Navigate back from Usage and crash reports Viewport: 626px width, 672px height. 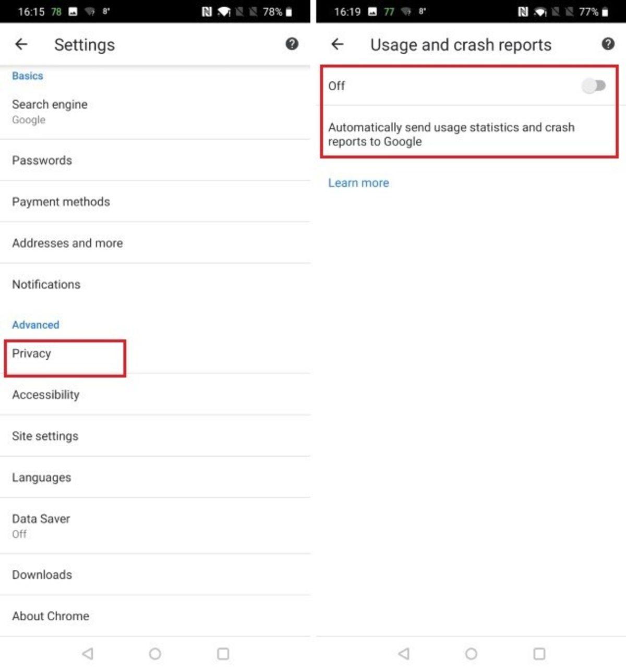pyautogui.click(x=338, y=44)
